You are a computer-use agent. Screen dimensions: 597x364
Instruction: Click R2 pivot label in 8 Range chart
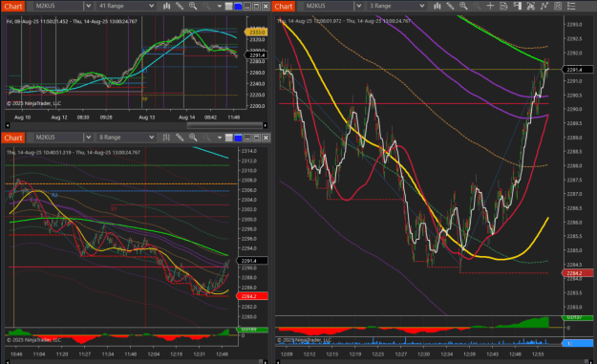54,195
